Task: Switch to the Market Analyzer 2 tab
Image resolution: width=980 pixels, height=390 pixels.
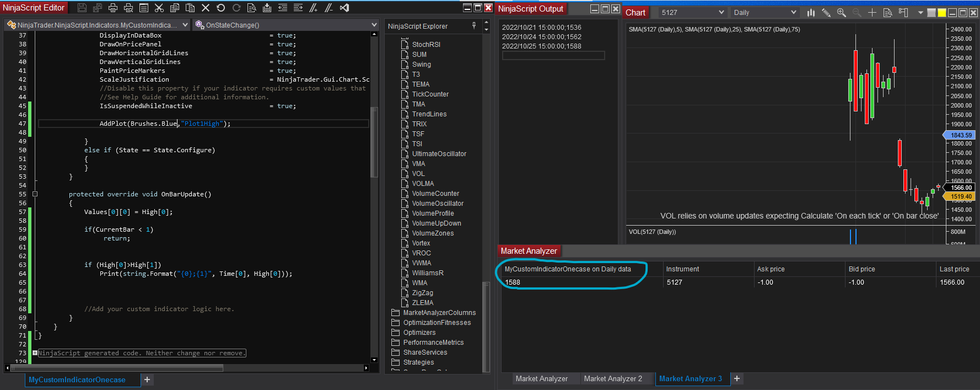Action: click(x=613, y=379)
